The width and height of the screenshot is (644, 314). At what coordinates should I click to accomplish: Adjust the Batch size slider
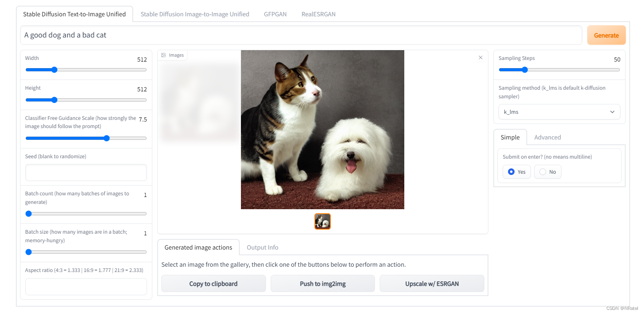86,252
